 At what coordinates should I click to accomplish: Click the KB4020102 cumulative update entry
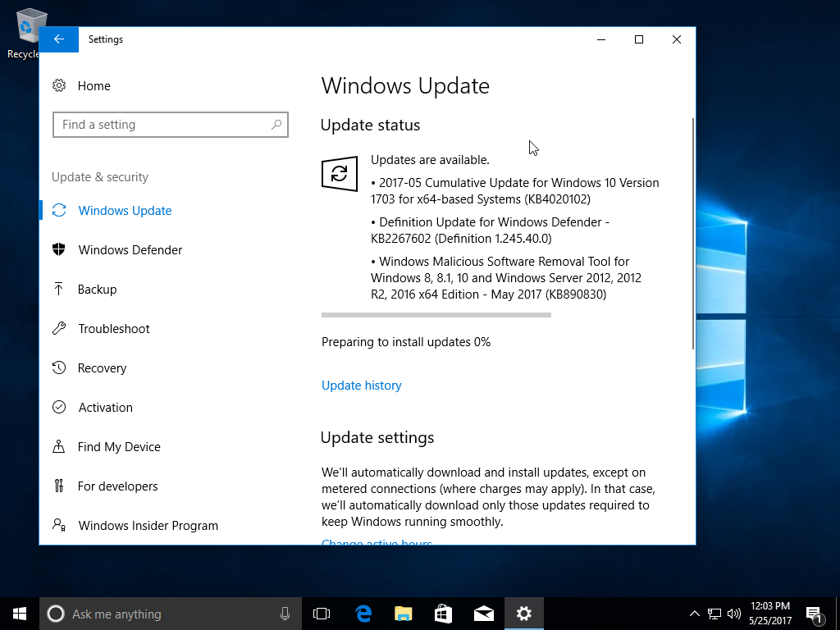click(x=515, y=190)
